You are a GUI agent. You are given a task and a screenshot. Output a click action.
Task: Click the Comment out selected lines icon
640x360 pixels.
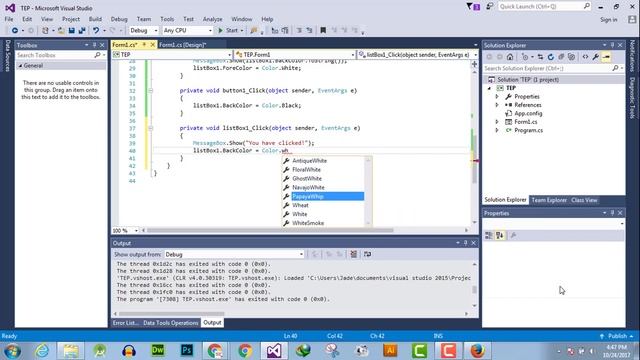(x=299, y=31)
